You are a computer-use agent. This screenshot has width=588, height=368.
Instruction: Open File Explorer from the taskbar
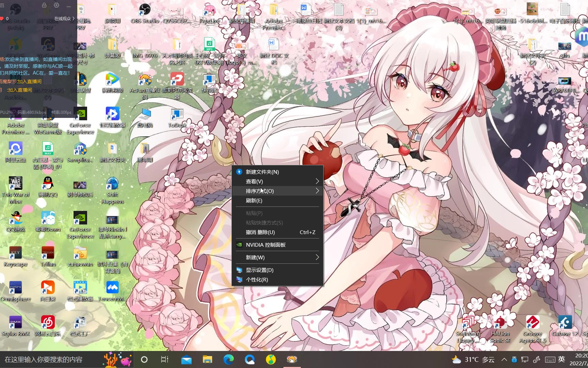(x=207, y=359)
